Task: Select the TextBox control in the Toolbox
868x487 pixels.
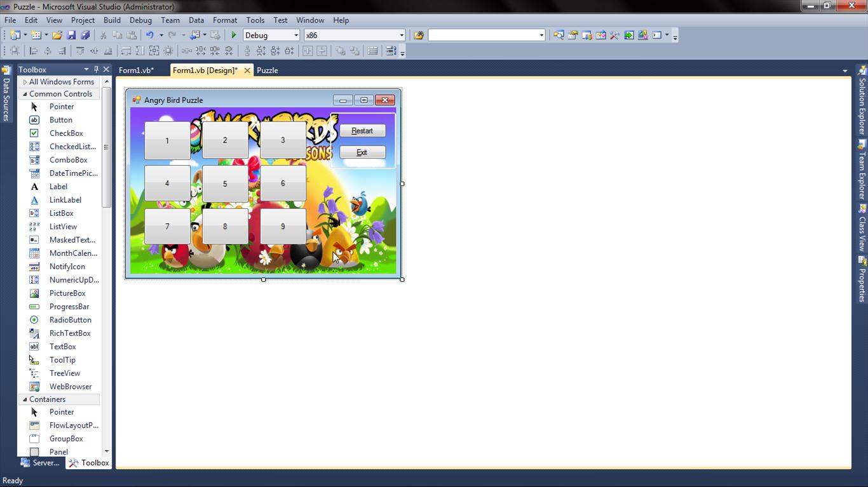Action: pos(62,346)
